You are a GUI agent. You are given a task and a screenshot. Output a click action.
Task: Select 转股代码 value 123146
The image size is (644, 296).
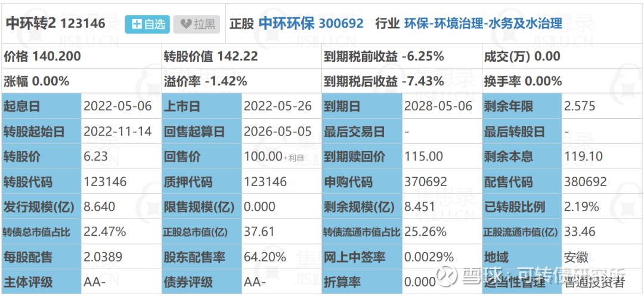(106, 181)
